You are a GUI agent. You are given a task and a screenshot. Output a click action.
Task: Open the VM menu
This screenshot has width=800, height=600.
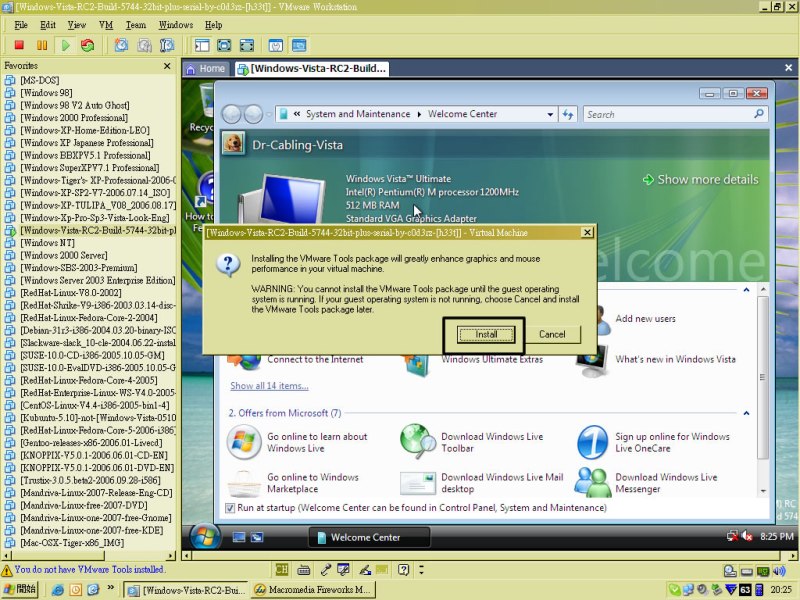coord(106,25)
